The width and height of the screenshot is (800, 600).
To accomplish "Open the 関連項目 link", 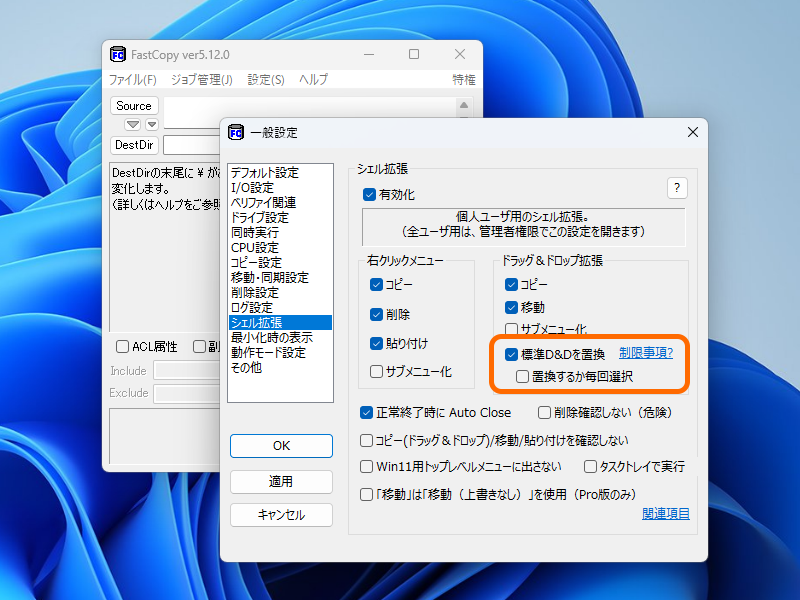I will point(665,514).
